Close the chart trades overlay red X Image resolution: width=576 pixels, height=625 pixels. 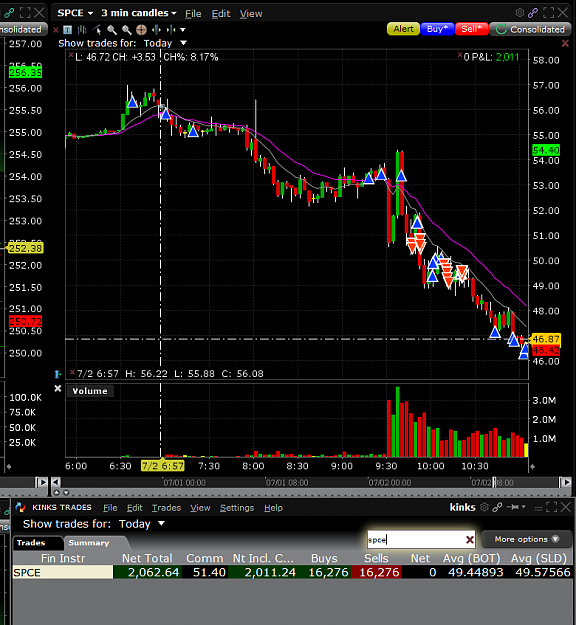(565, 43)
